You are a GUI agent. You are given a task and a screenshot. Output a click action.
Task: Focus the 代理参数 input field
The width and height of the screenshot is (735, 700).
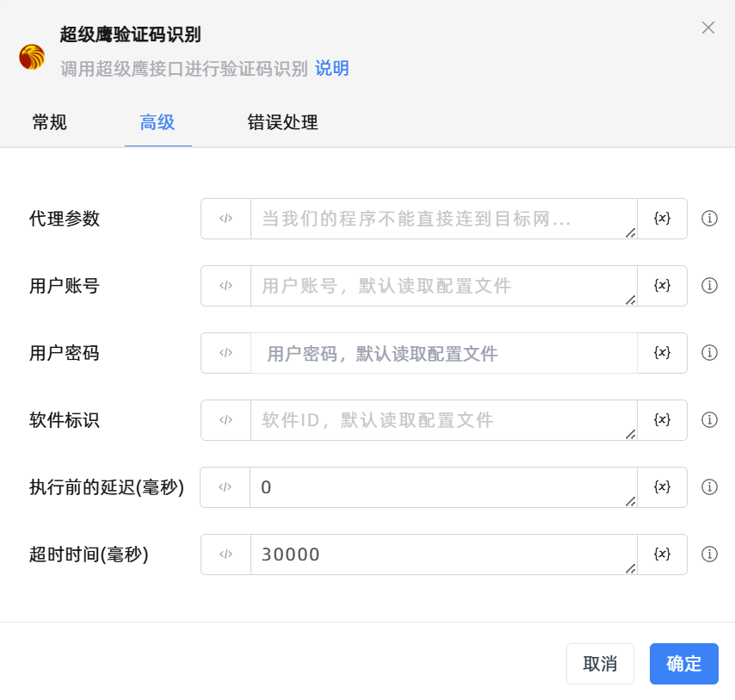pyautogui.click(x=444, y=219)
